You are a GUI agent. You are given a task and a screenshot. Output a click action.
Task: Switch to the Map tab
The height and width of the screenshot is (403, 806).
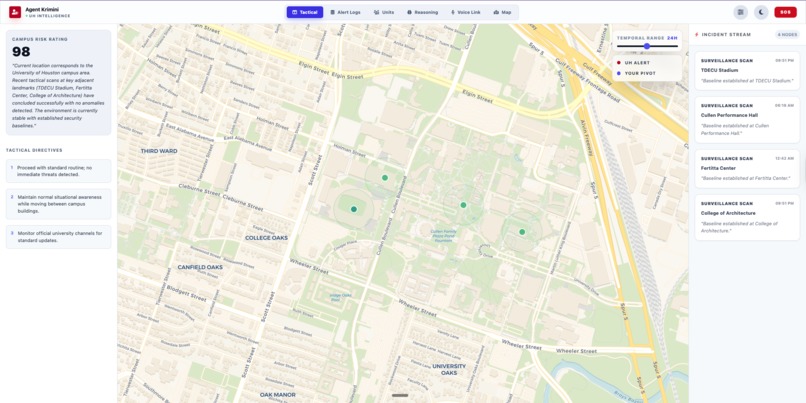tap(502, 12)
